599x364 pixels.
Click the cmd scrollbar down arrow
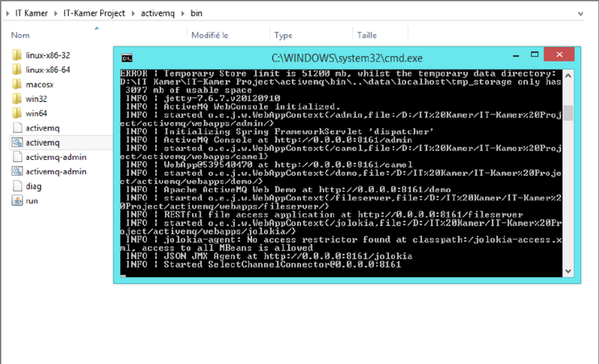[x=568, y=270]
